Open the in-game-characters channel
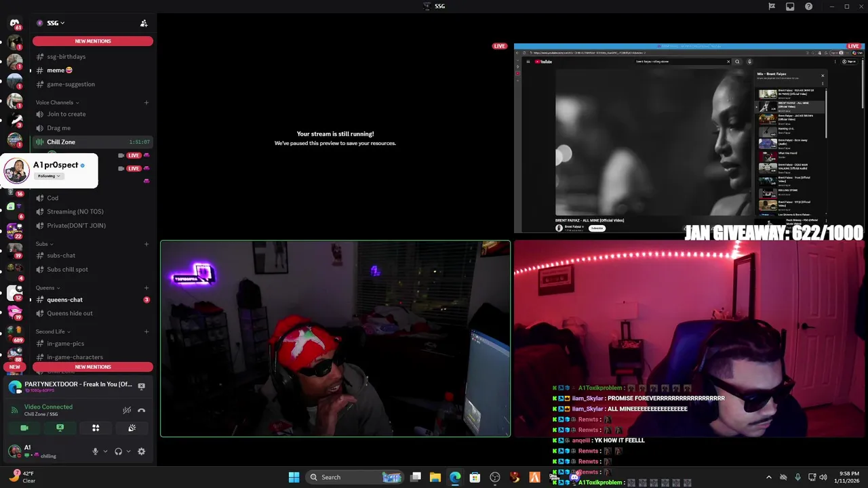Image resolution: width=868 pixels, height=488 pixels. (x=92, y=357)
